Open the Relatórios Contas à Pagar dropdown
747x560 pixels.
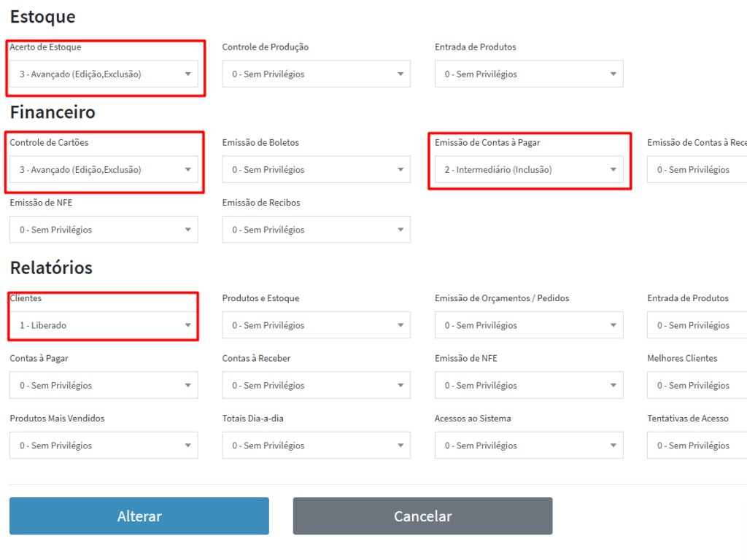pyautogui.click(x=104, y=385)
